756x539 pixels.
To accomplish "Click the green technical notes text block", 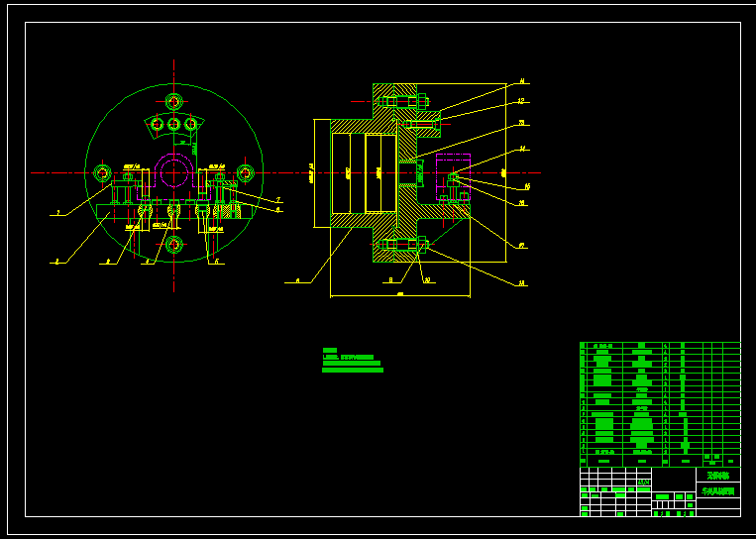I will pyautogui.click(x=352, y=361).
